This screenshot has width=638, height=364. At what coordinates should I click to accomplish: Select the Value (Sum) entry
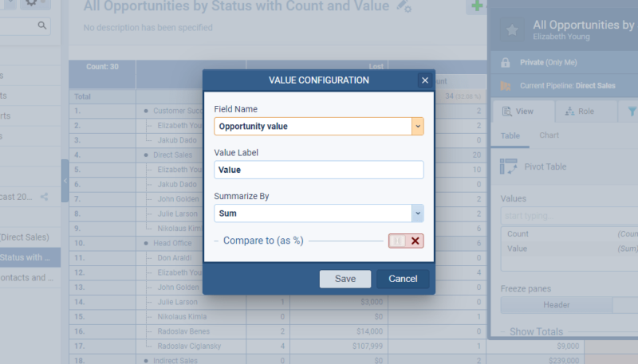pos(569,249)
